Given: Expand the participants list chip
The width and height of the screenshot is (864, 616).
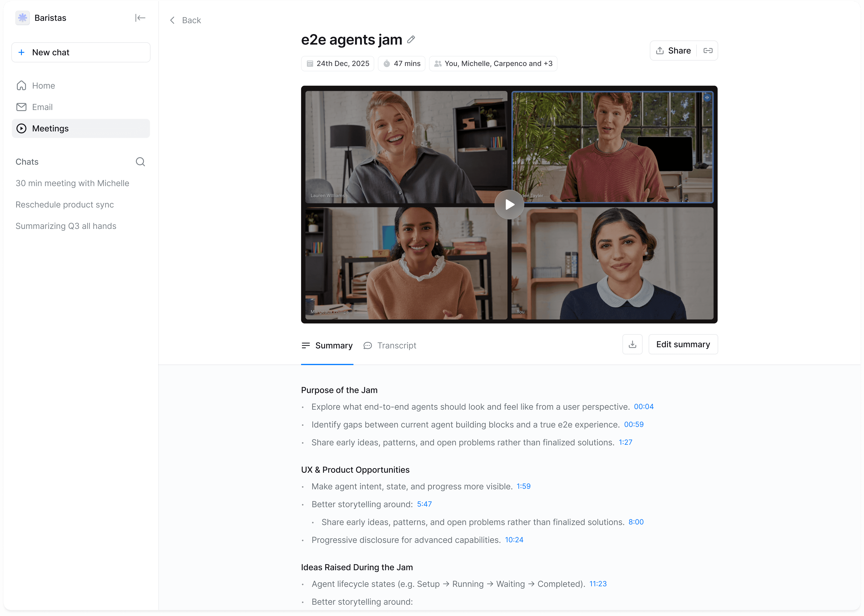Looking at the screenshot, I should [x=493, y=63].
